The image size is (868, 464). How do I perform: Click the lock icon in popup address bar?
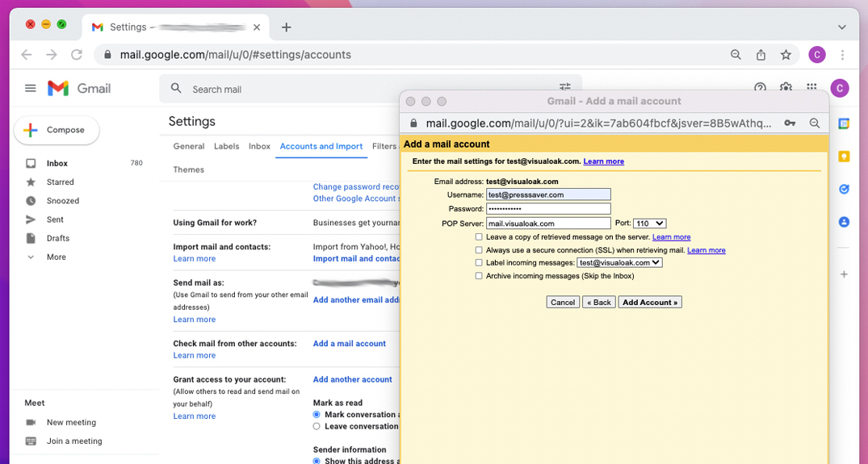coord(413,123)
